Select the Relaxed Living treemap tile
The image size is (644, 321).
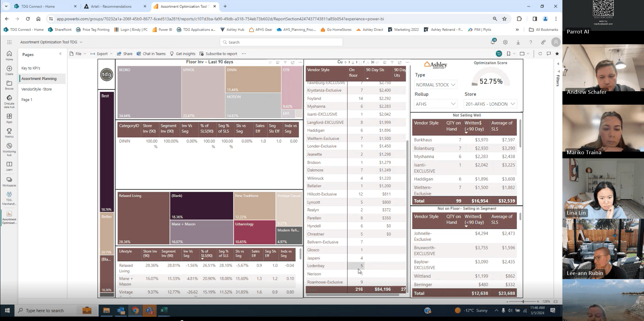[x=143, y=218]
